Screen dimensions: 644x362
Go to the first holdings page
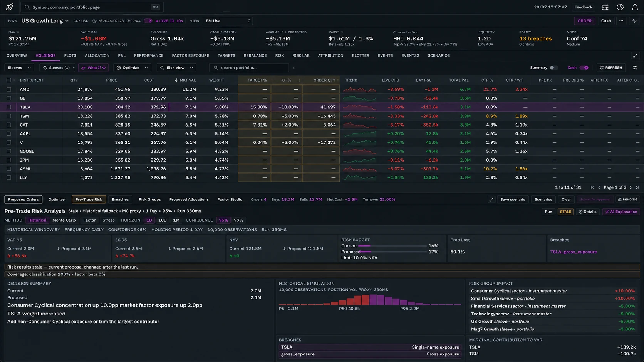click(592, 187)
